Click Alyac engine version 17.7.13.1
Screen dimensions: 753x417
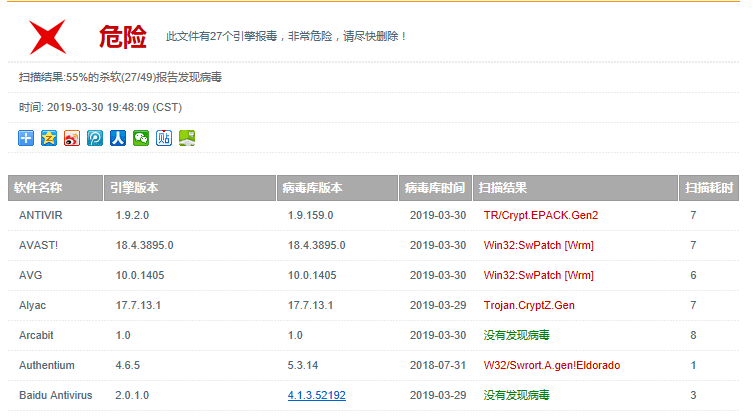[138, 306]
